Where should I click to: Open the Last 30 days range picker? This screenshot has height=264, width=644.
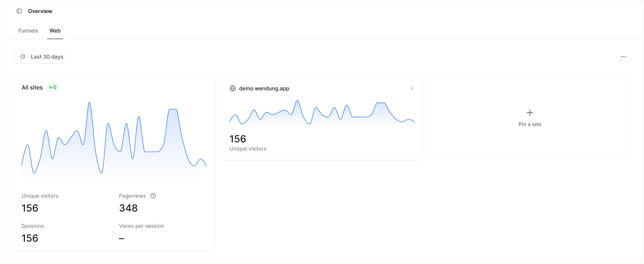coord(42,57)
